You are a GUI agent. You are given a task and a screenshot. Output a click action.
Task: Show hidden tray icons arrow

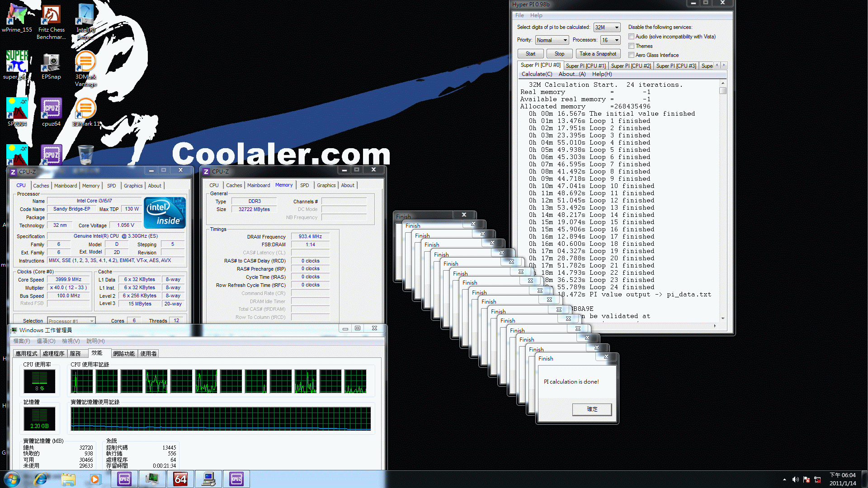784,479
